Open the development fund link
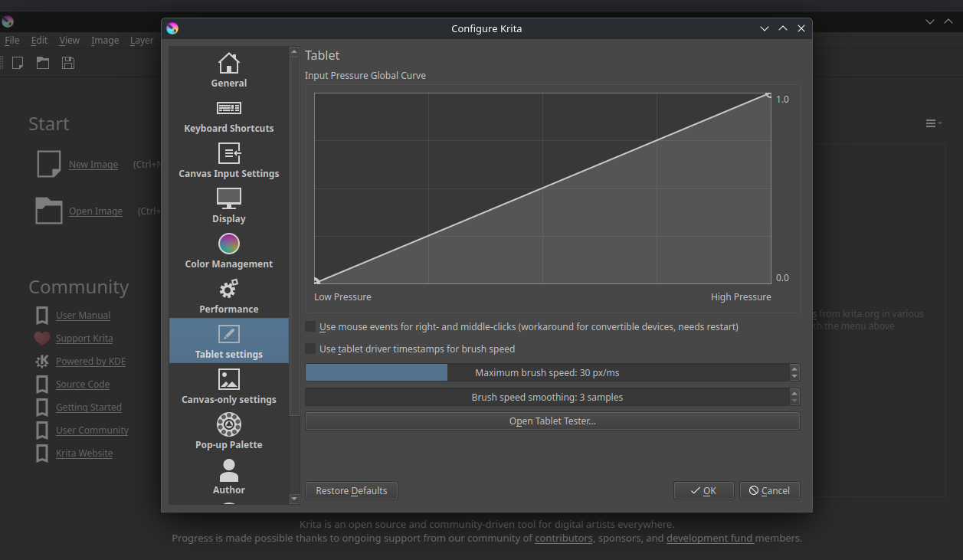963x560 pixels. point(709,538)
